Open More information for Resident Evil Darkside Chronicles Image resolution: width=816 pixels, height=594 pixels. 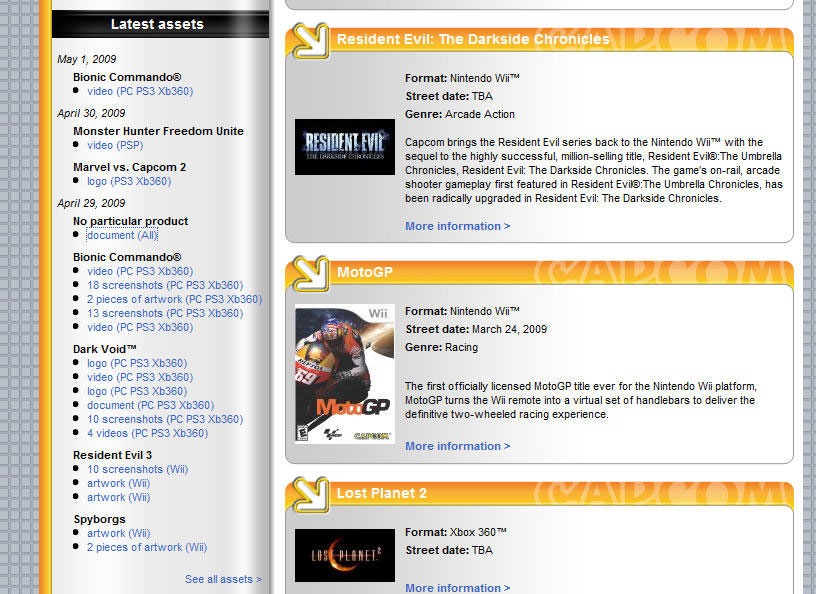tap(457, 226)
